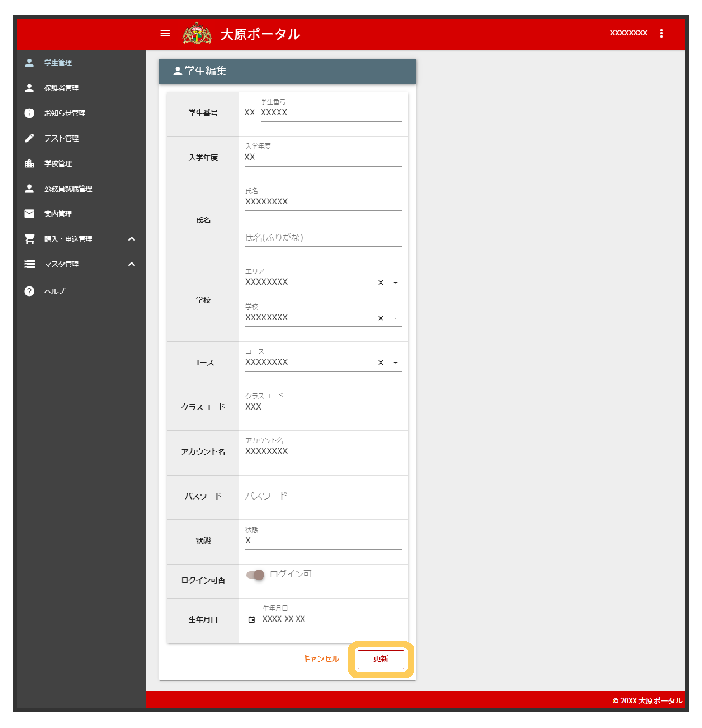Clear the エリア selection with X

tap(381, 283)
